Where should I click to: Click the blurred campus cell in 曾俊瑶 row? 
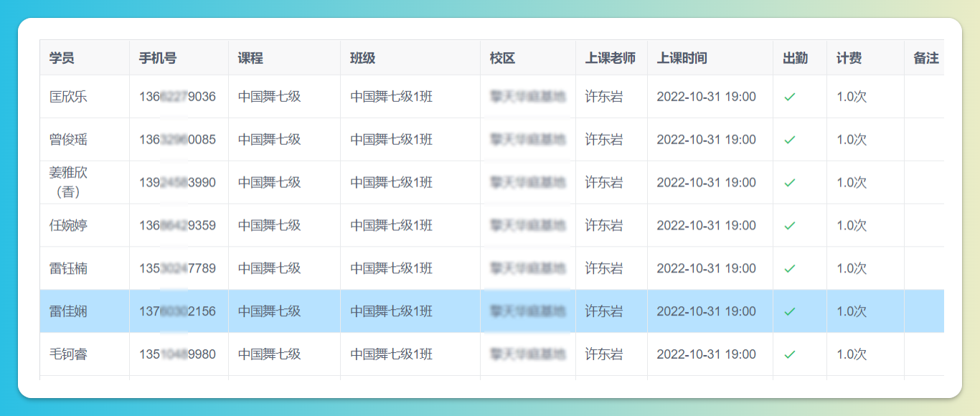click(x=528, y=140)
